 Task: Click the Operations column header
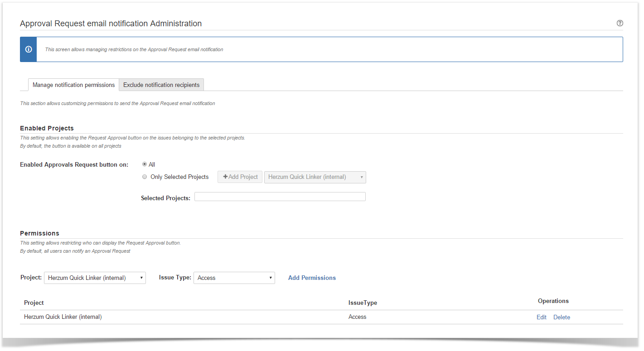coord(553,301)
